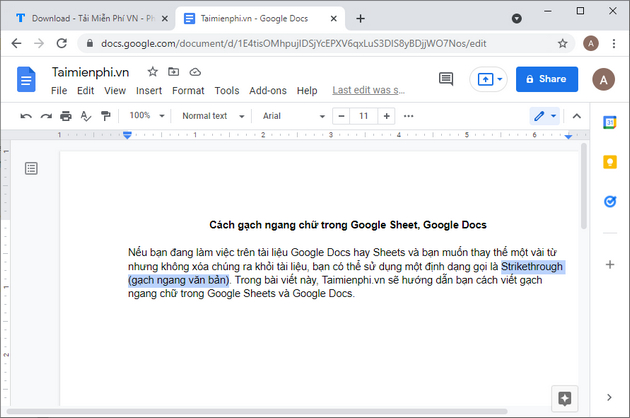Open the Help menu

307,91
